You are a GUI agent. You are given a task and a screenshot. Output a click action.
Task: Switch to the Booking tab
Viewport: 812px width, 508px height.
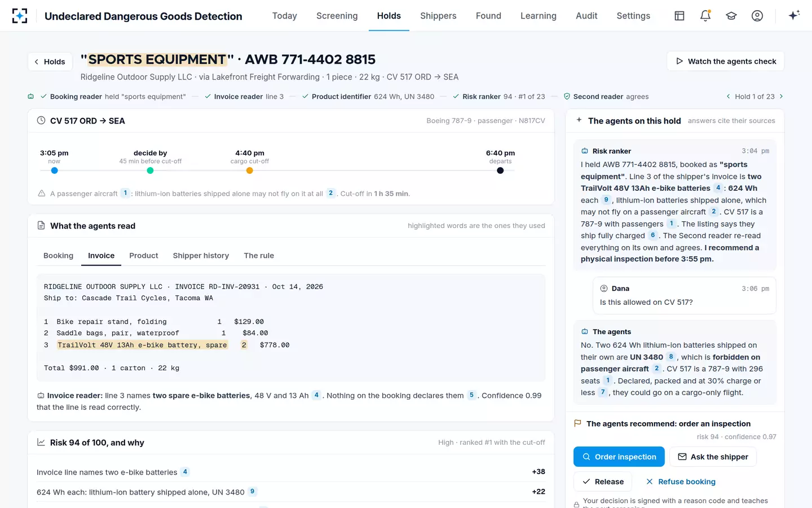(x=58, y=256)
